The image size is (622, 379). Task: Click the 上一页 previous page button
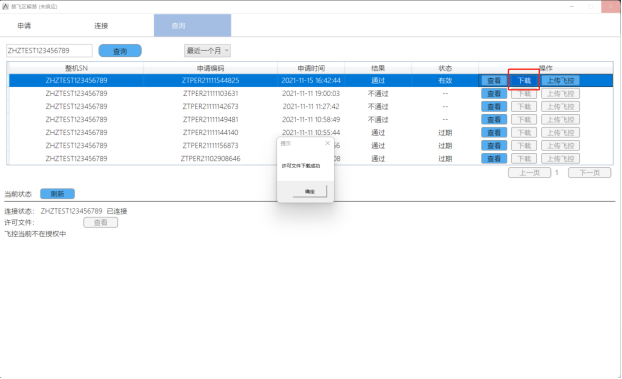tap(530, 173)
